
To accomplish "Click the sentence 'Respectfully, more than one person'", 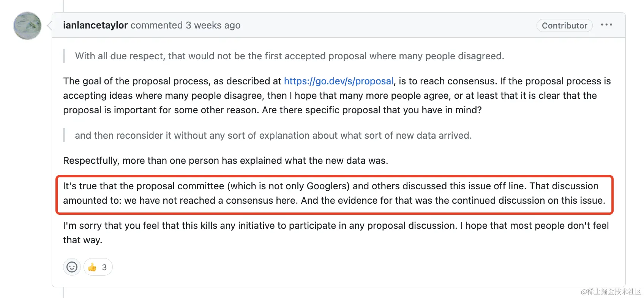I will tap(226, 160).
